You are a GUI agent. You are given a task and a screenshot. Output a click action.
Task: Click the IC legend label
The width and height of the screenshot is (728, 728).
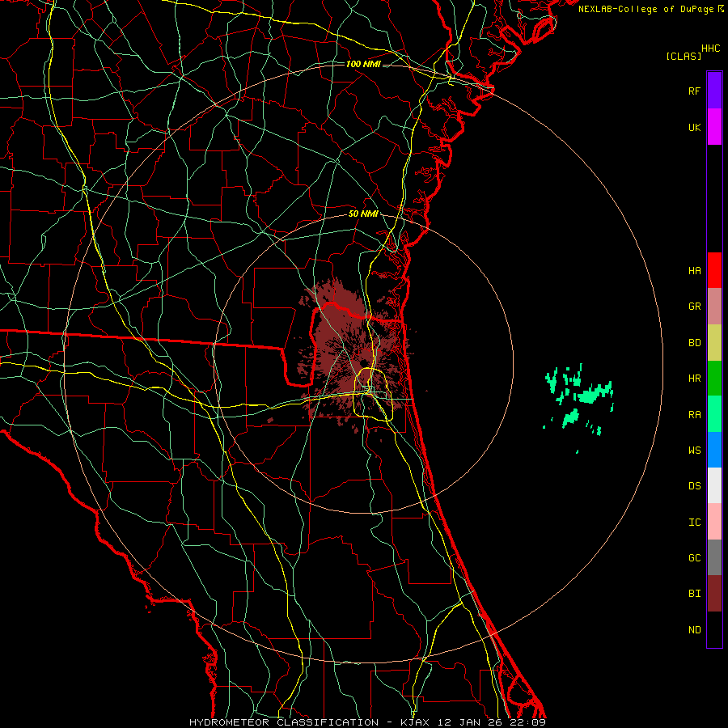pyautogui.click(x=694, y=523)
